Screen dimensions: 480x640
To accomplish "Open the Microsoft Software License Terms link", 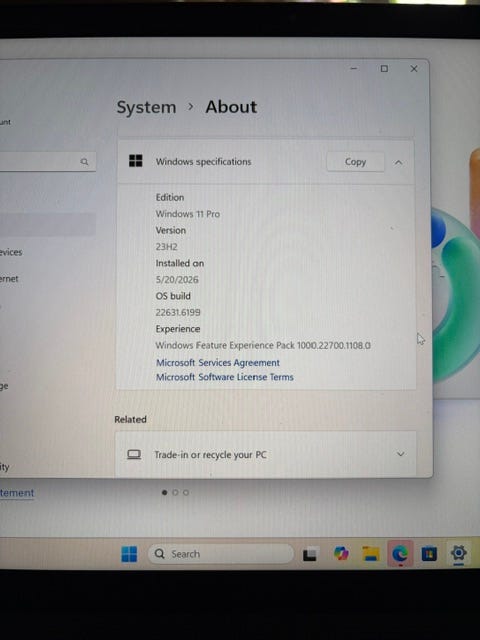I will point(225,377).
